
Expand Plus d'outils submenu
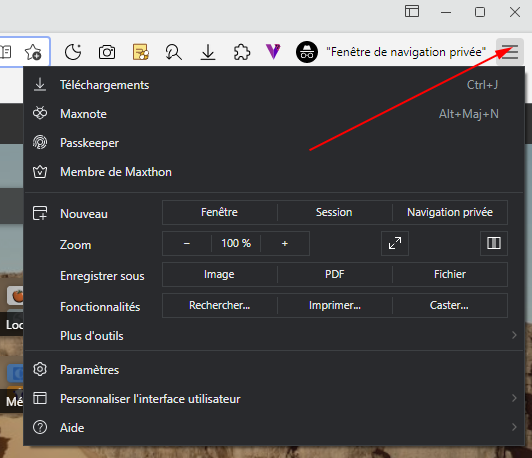[274, 336]
